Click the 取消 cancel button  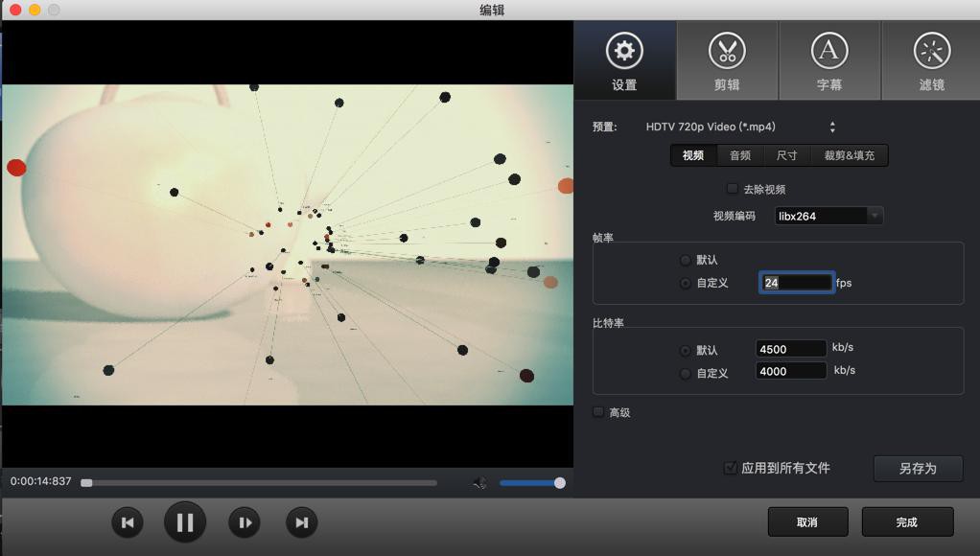pyautogui.click(x=807, y=522)
